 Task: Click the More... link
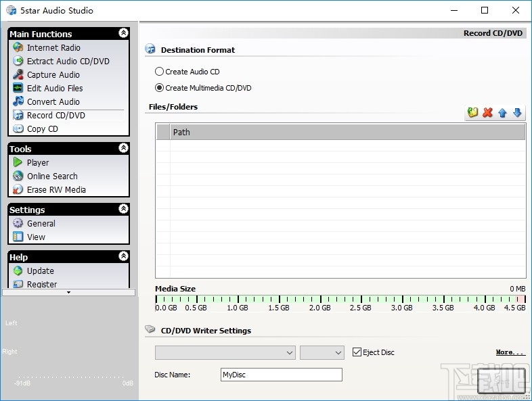[510, 352]
